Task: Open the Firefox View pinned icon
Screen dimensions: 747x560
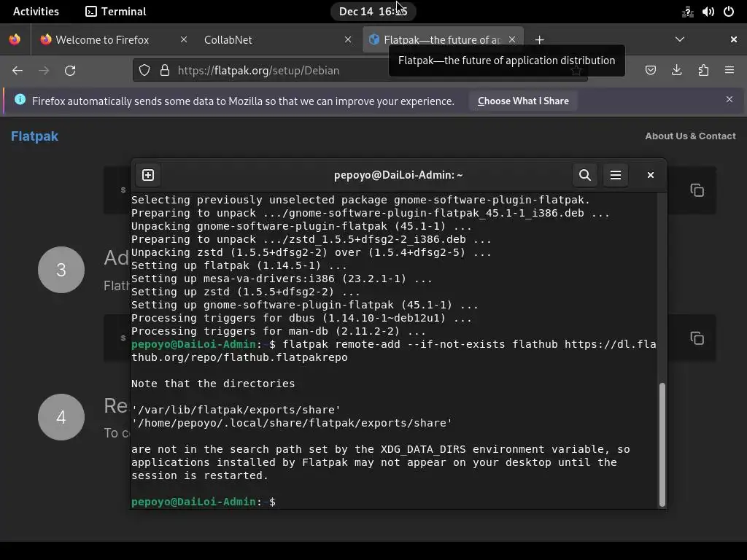Action: 15,39
